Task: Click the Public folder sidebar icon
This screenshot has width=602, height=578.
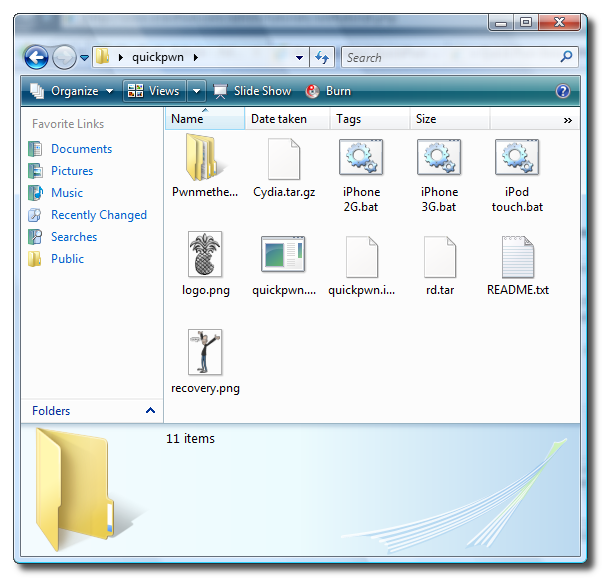Action: click(x=35, y=259)
